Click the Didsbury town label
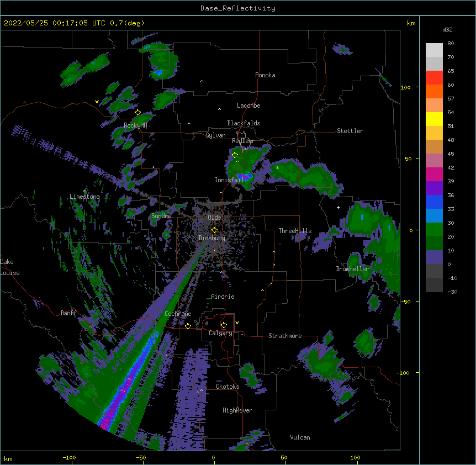Image resolution: width=476 pixels, height=465 pixels. pos(211,238)
